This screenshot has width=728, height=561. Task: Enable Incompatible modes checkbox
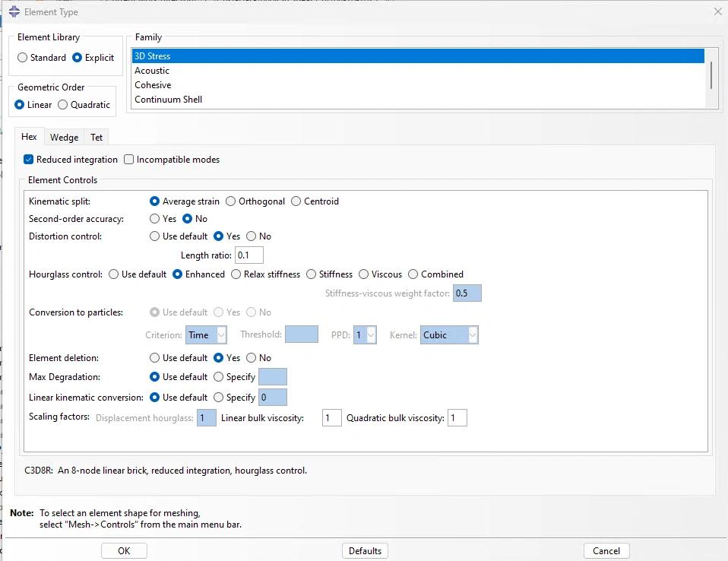128,160
